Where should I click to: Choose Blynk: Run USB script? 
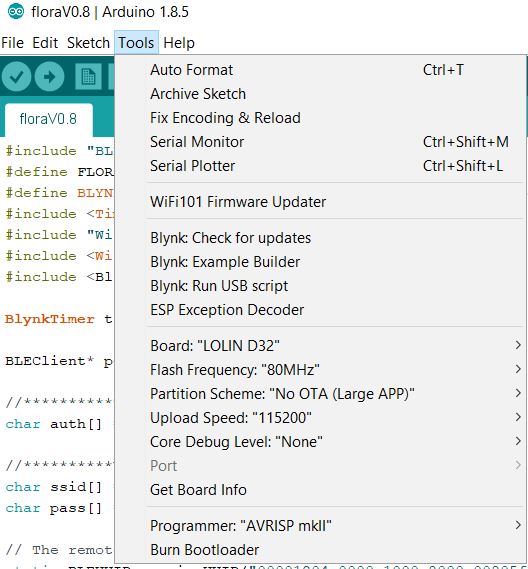click(x=320, y=286)
